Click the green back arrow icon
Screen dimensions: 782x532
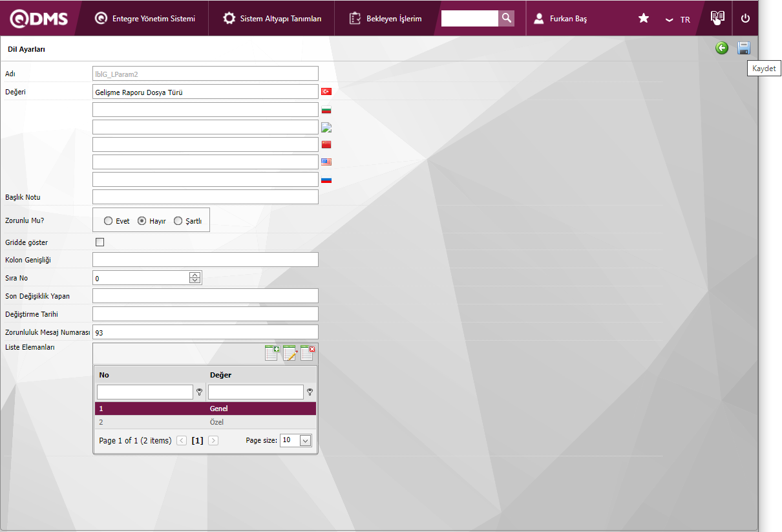722,48
